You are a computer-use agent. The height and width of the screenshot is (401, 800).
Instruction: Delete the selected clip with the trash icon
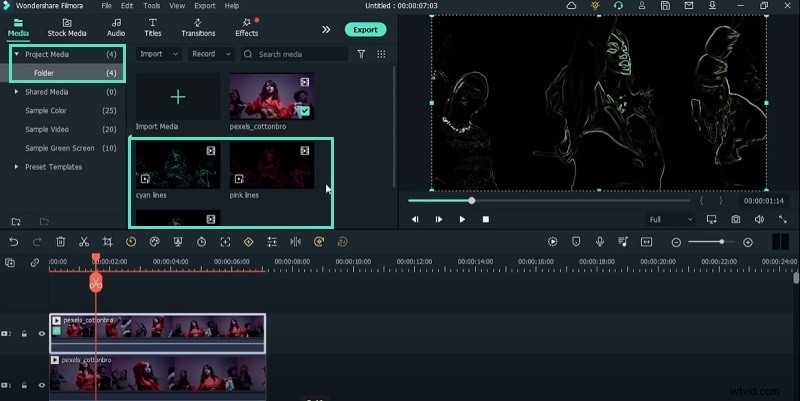(x=61, y=242)
